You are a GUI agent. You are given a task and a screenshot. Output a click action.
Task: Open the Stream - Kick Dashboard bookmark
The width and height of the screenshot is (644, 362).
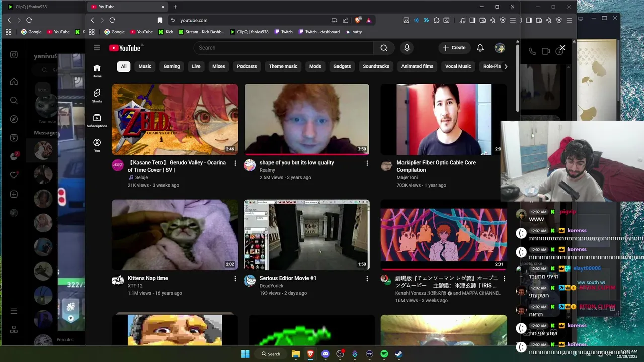201,32
